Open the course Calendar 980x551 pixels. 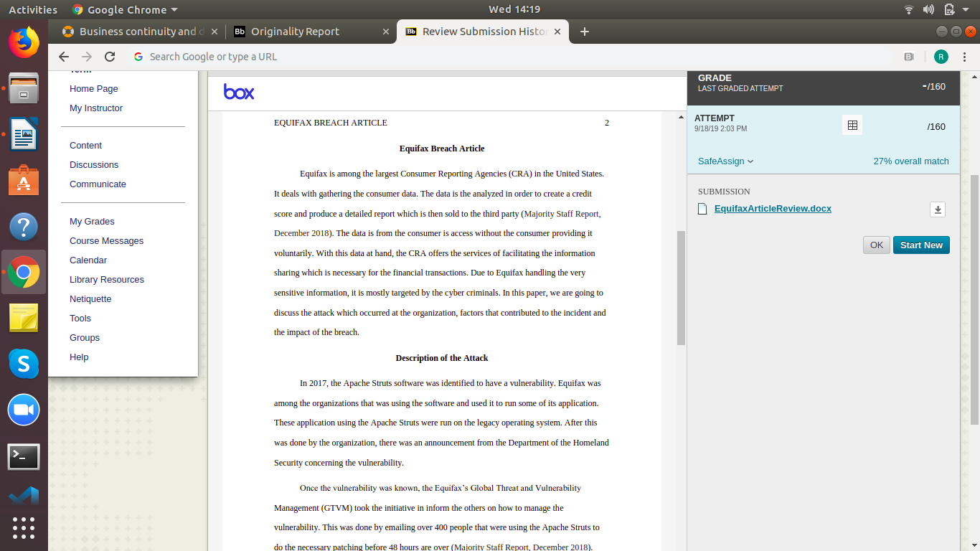pos(88,260)
